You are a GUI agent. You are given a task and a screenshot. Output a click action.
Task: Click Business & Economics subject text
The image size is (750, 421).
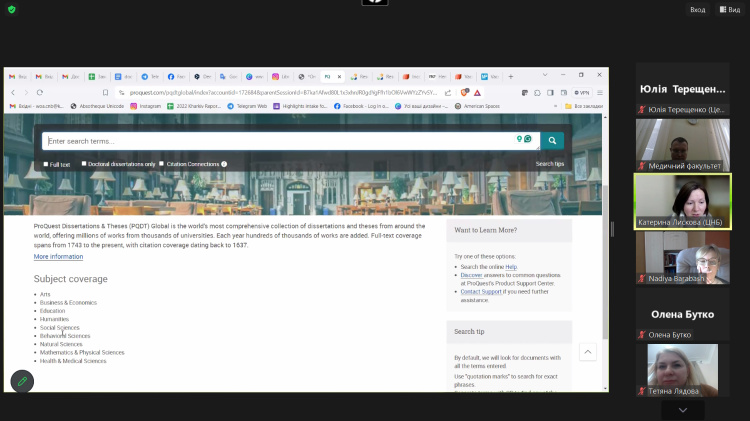[x=68, y=303]
